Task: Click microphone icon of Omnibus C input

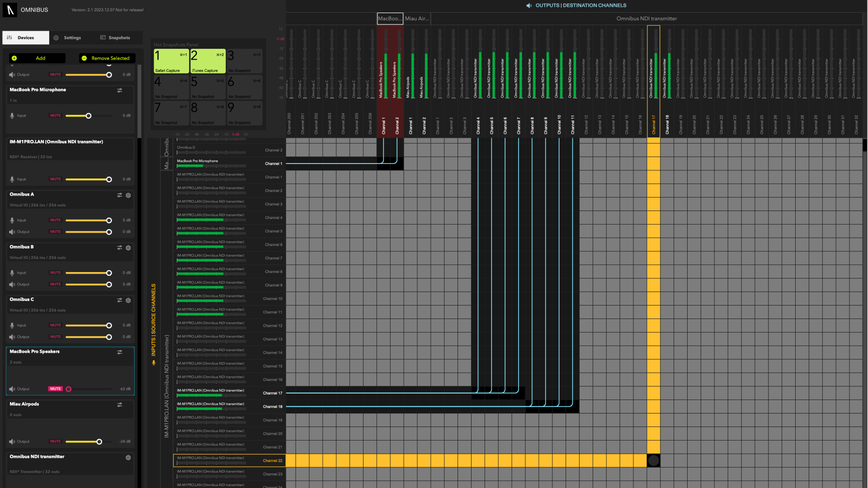Action: (12, 325)
